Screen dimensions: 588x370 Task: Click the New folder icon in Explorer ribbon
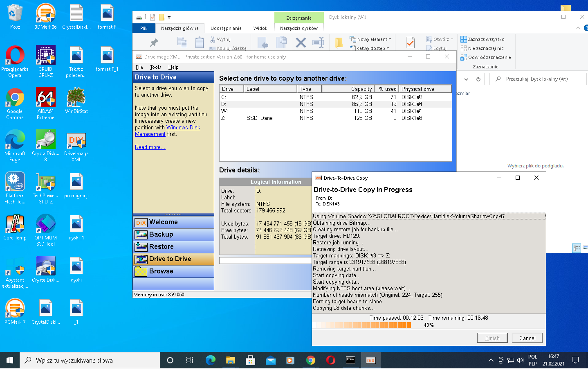(339, 43)
